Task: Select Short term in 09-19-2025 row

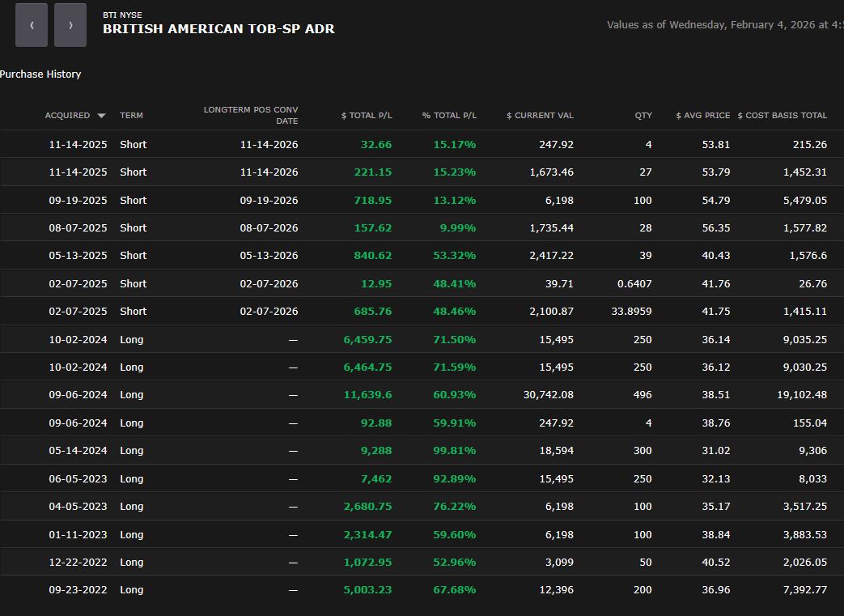Action: point(133,200)
